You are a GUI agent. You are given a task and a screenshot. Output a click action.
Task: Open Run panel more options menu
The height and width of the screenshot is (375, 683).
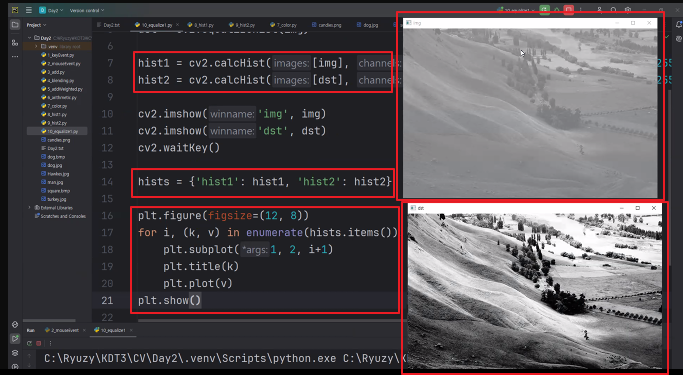51,343
